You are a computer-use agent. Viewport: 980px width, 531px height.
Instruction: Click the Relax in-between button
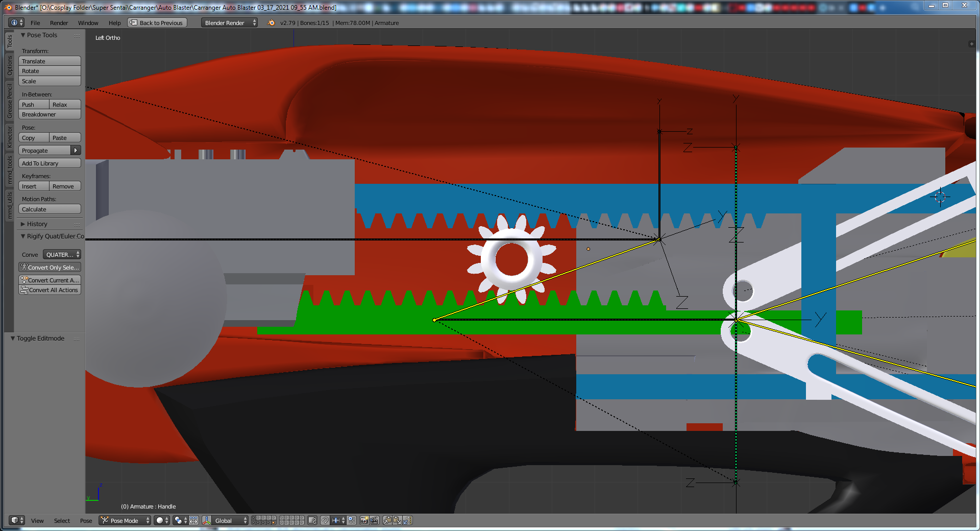pyautogui.click(x=65, y=104)
